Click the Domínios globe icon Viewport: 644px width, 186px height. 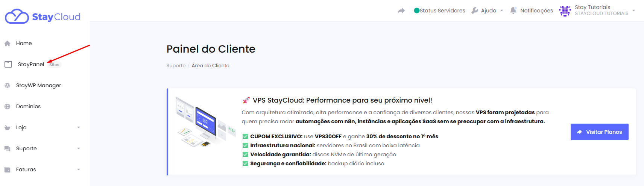tap(7, 106)
